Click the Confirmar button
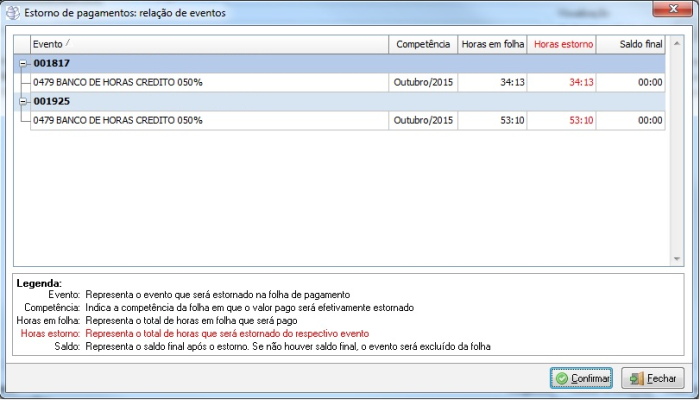 (581, 379)
